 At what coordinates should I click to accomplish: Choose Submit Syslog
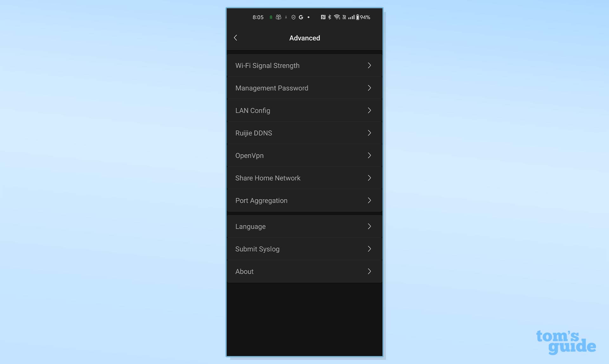304,249
